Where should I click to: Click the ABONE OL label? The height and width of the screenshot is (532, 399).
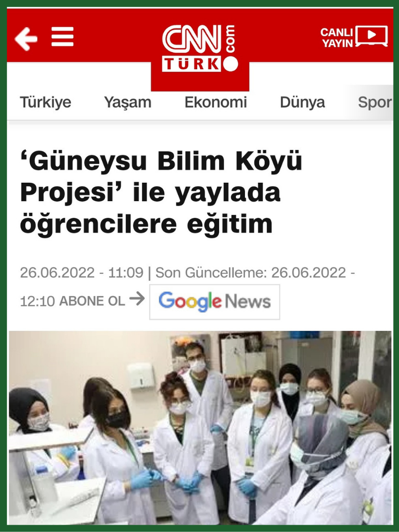(92, 301)
